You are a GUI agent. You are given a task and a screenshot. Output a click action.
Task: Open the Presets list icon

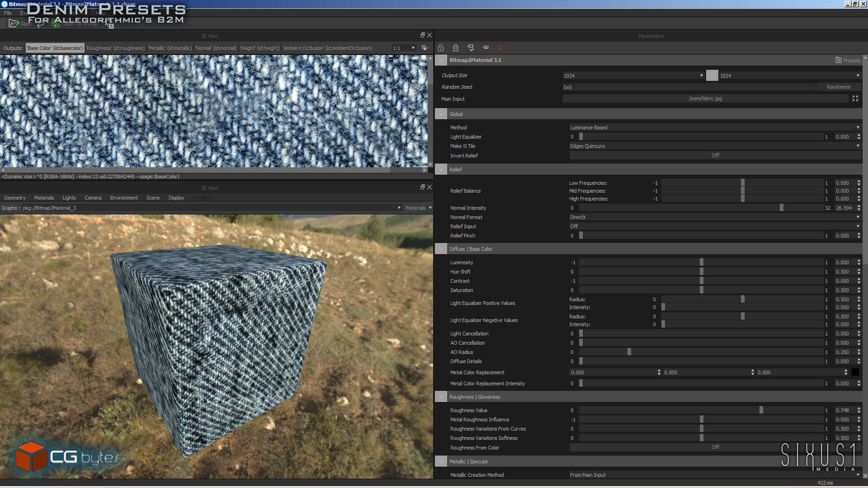[x=839, y=60]
